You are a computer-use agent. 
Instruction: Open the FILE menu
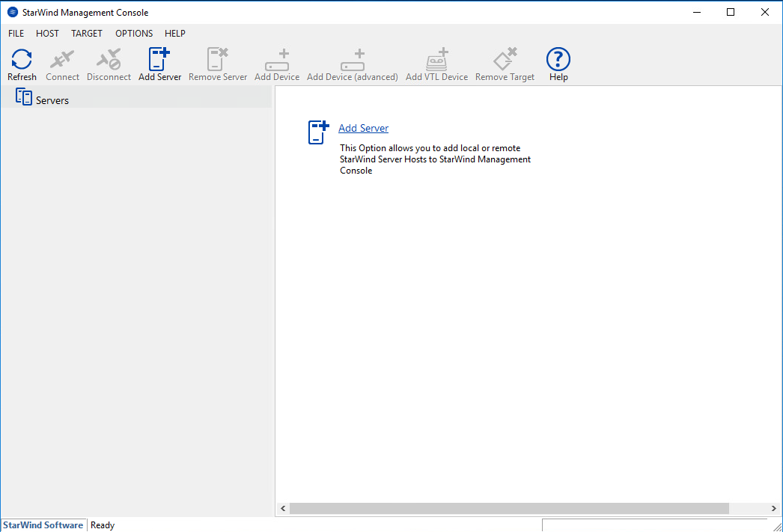point(16,34)
